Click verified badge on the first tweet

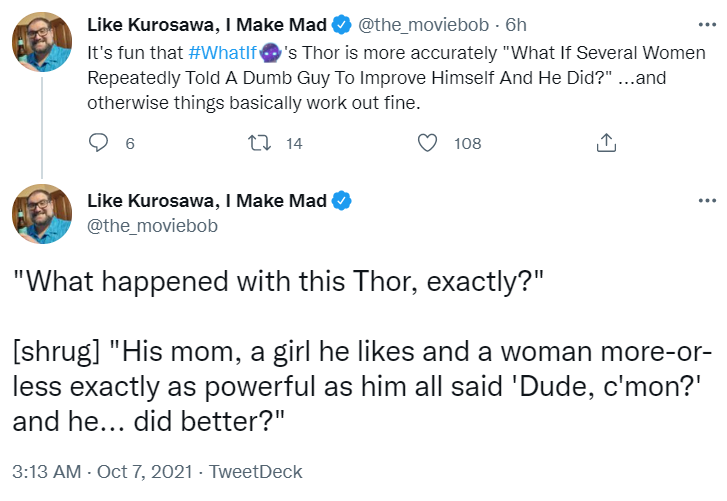(x=342, y=25)
